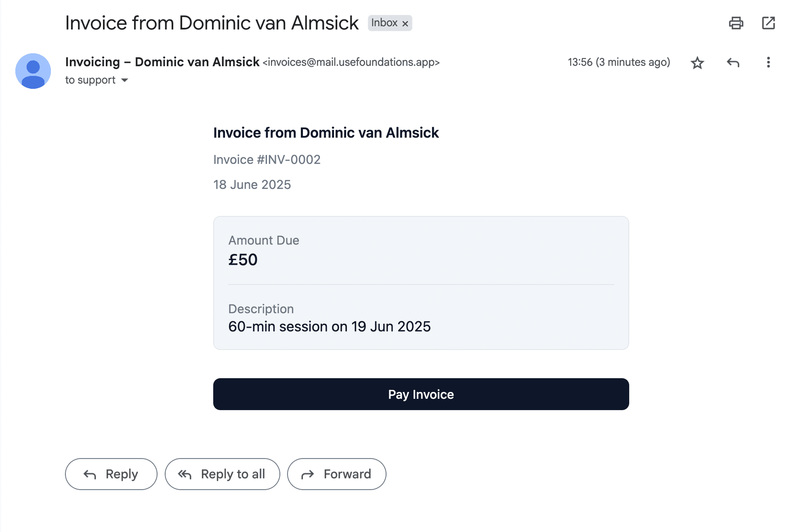Expand recipient details via 'to support' arrow

[125, 80]
